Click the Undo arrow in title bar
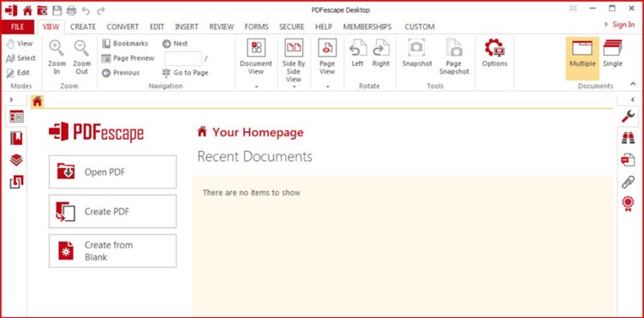 click(86, 10)
